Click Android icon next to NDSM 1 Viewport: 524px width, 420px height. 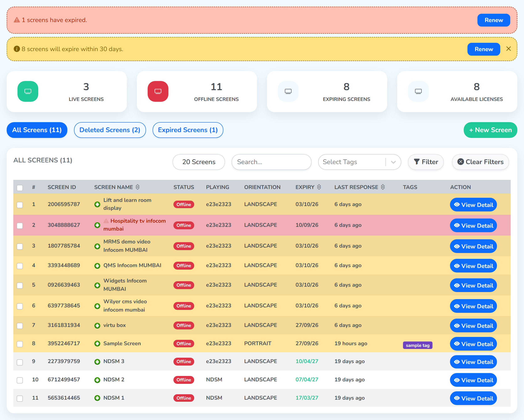(x=97, y=398)
